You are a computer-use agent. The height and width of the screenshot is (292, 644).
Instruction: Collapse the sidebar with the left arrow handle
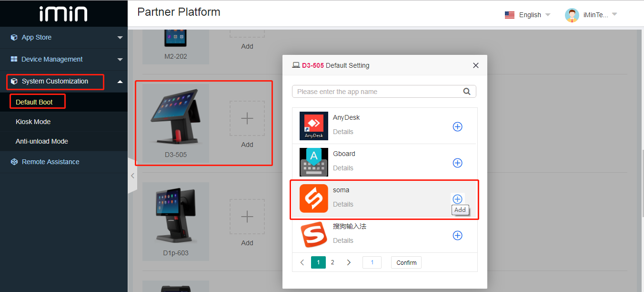(x=132, y=176)
